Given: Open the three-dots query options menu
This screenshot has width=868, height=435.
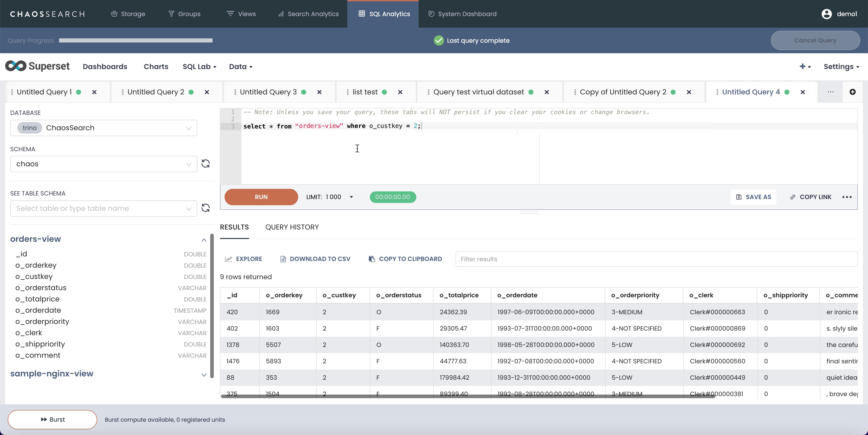Looking at the screenshot, I should tap(847, 197).
